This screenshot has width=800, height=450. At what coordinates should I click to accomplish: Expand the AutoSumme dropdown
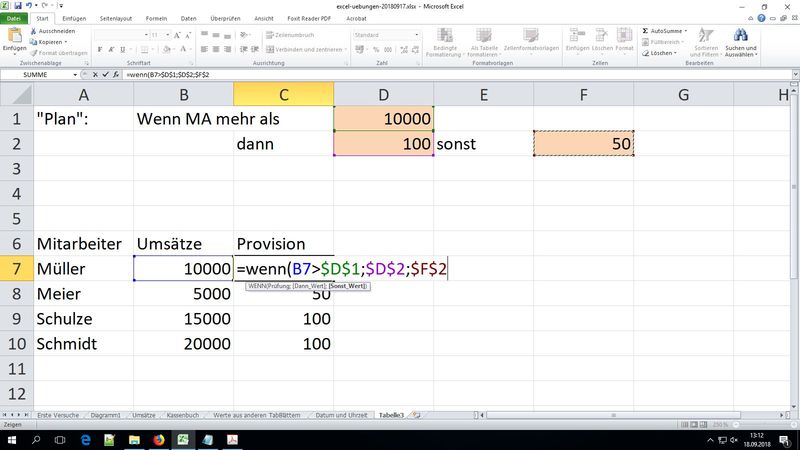pos(684,30)
